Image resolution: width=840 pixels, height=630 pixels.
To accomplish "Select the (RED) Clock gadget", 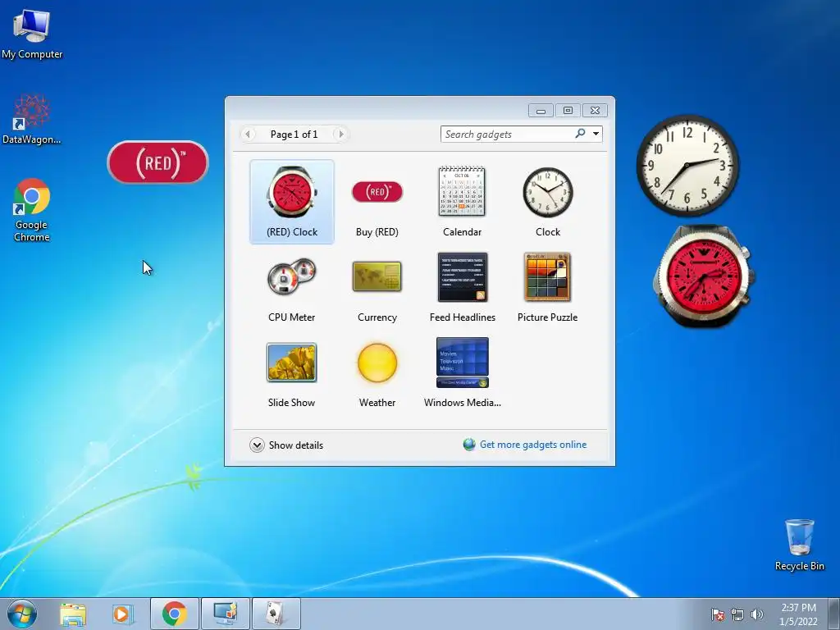I will 292,202.
